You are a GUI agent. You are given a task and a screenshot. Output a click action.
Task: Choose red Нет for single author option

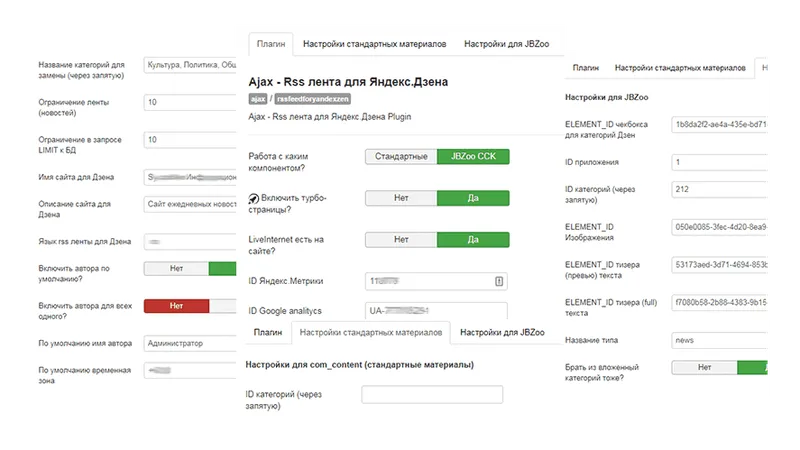(177, 306)
